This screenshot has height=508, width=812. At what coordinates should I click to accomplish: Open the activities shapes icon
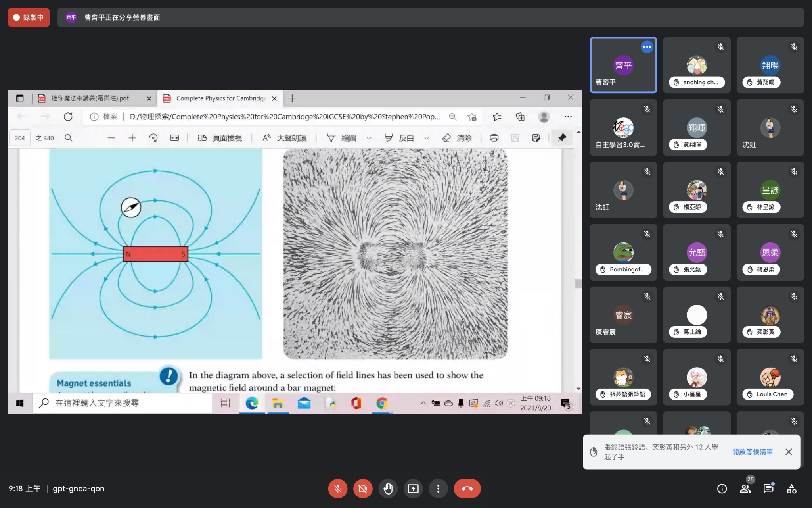(791, 489)
